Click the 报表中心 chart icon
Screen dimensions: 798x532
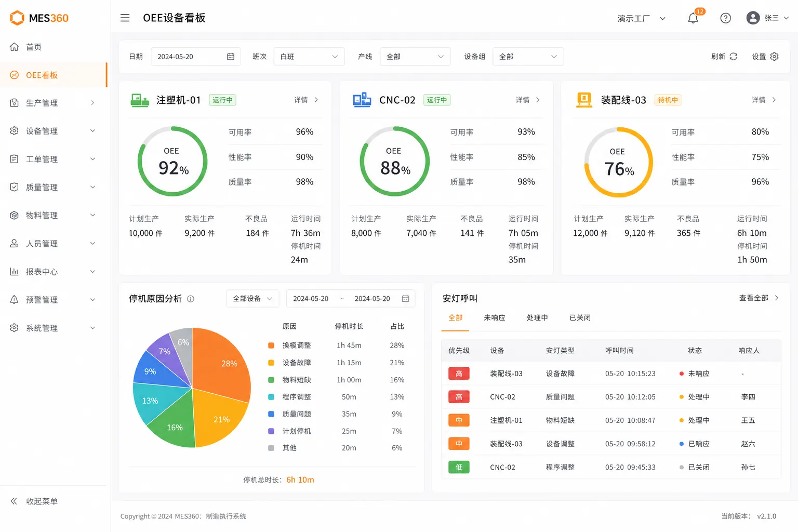click(15, 271)
